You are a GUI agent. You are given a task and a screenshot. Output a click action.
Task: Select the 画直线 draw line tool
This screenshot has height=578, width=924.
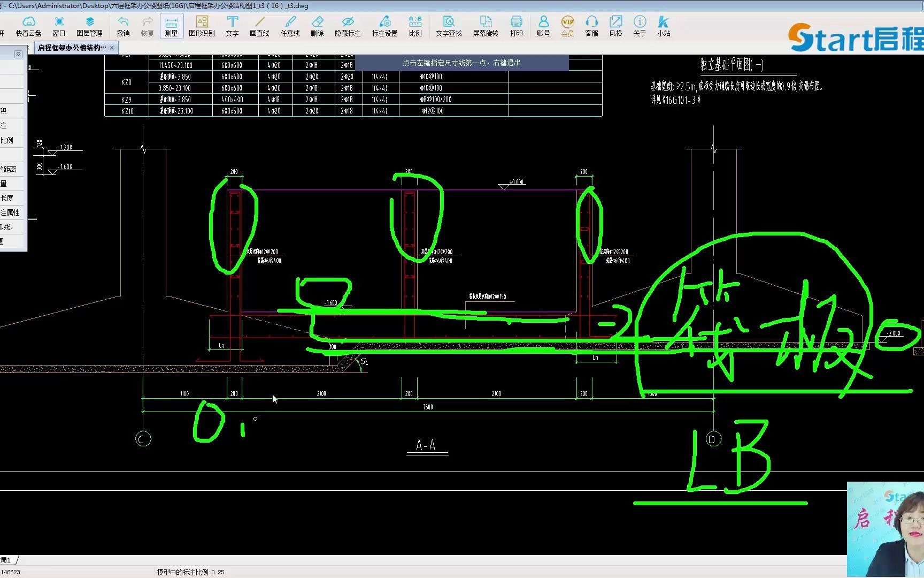[x=259, y=26]
